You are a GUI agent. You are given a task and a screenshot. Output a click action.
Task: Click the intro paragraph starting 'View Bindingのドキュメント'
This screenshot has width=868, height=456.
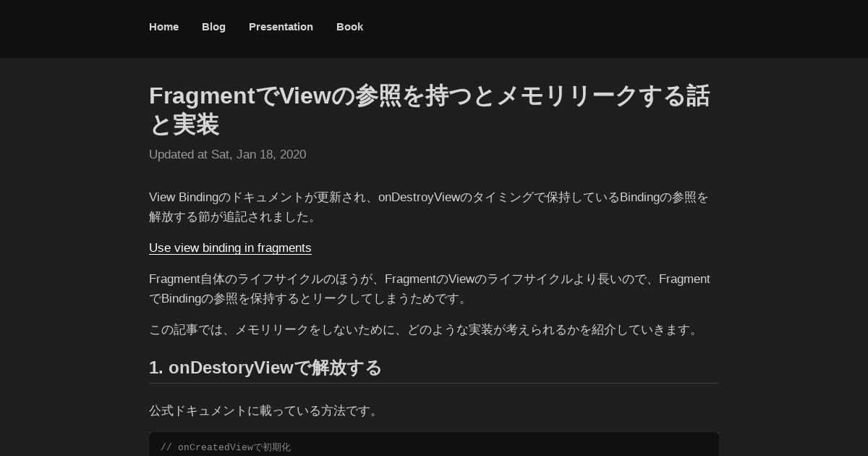pyautogui.click(x=429, y=207)
